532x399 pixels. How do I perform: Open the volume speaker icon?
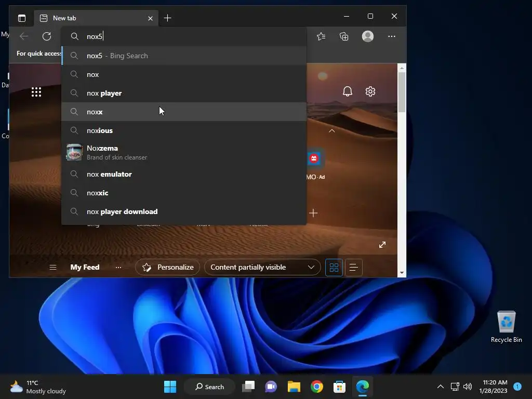468,387
